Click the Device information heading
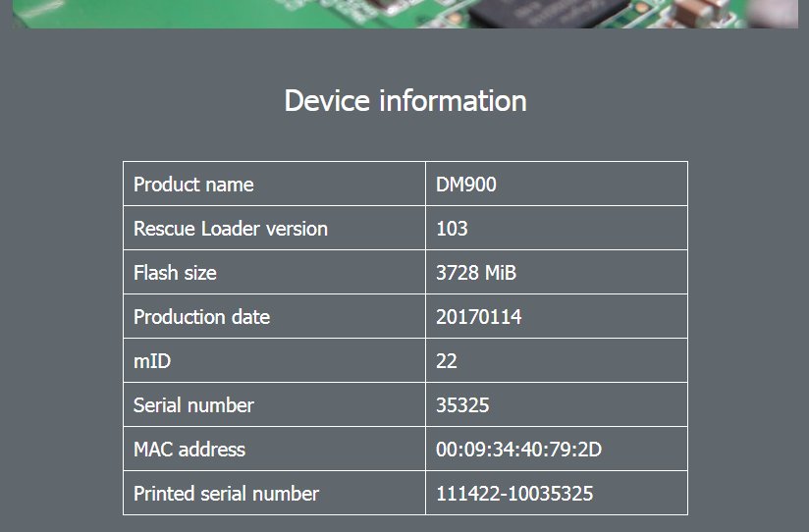This screenshot has height=532, width=809. point(404,101)
